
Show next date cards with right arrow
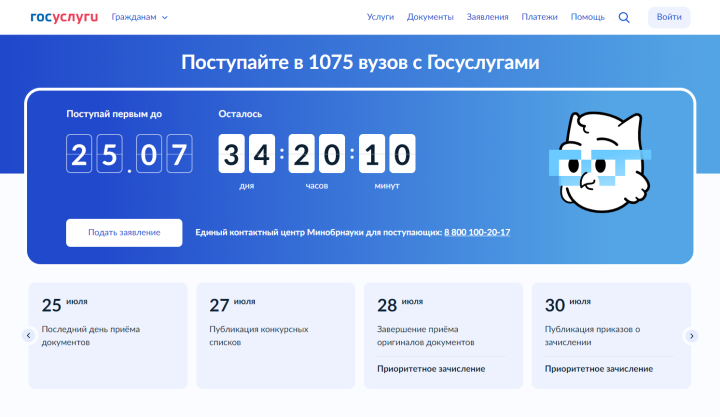[x=692, y=336]
